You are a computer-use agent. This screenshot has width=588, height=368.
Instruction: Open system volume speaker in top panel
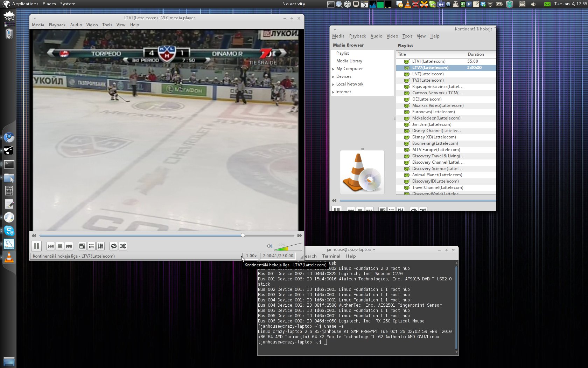pos(533,4)
